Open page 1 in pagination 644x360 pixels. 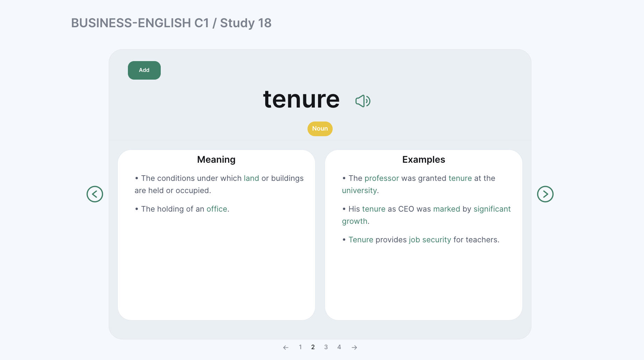tap(300, 347)
